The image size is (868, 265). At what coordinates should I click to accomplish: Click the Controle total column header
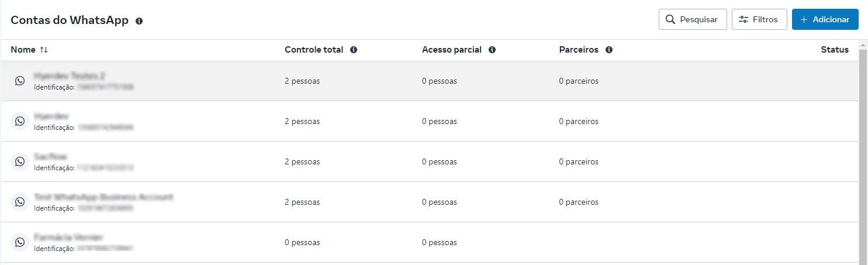(x=314, y=50)
